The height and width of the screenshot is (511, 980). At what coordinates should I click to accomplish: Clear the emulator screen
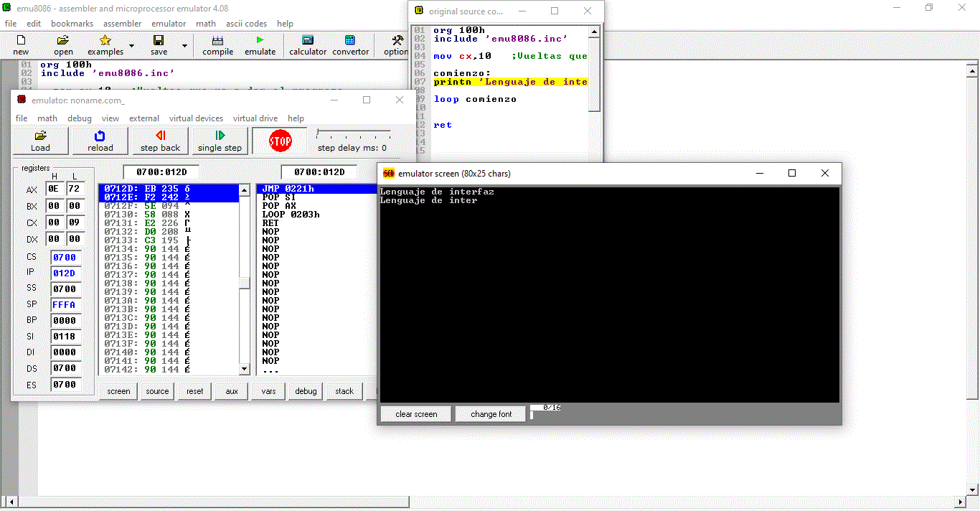[x=416, y=414]
